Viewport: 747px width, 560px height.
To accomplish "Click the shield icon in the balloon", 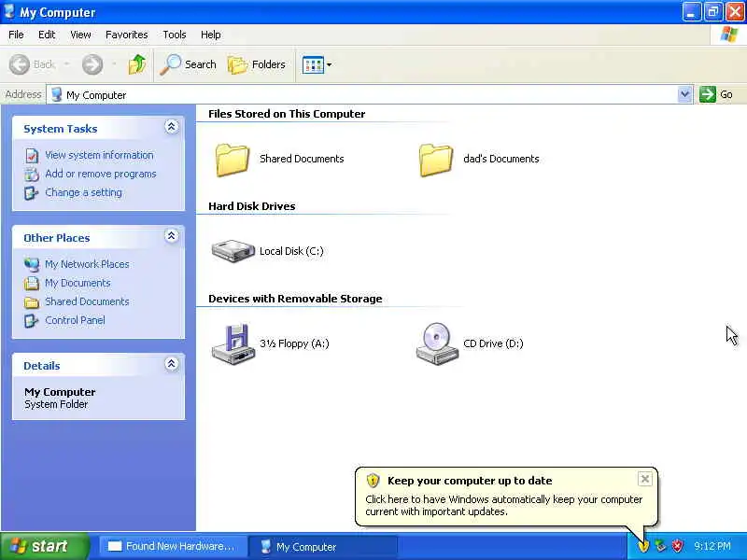I will pyautogui.click(x=373, y=481).
